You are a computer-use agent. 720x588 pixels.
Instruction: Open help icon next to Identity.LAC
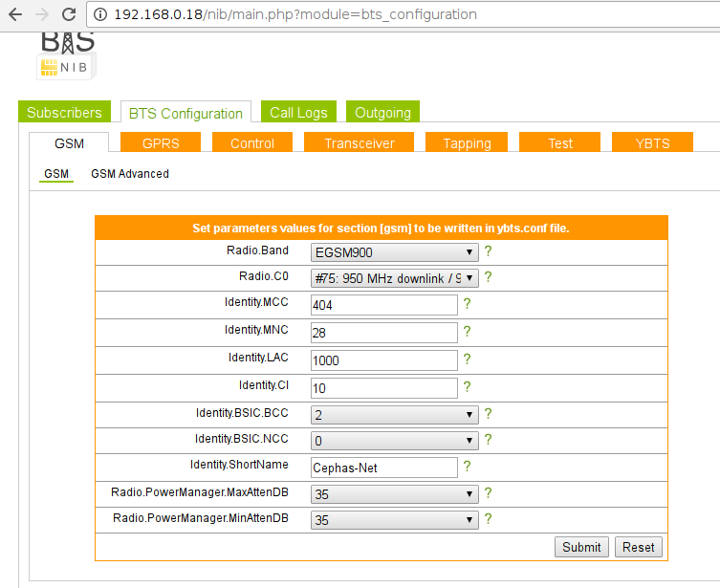(468, 360)
